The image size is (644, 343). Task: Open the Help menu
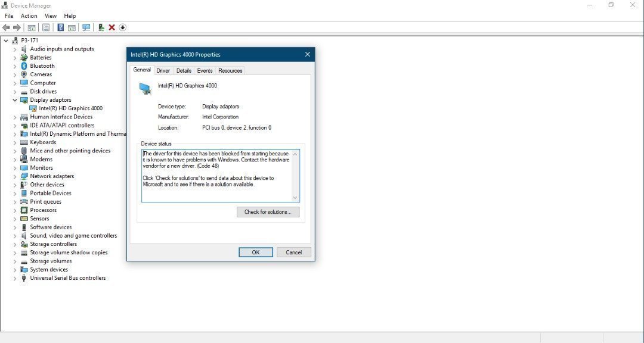(70, 16)
